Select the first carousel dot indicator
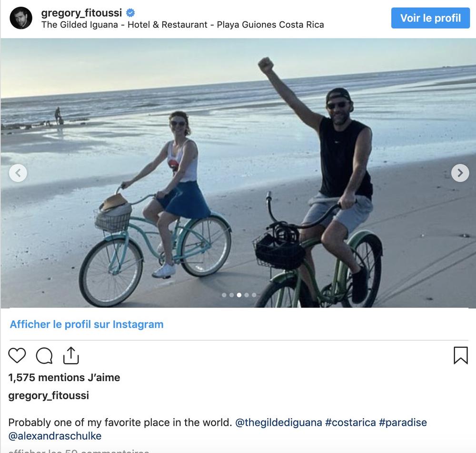Image resolution: width=476 pixels, height=453 pixels. pos(224,295)
